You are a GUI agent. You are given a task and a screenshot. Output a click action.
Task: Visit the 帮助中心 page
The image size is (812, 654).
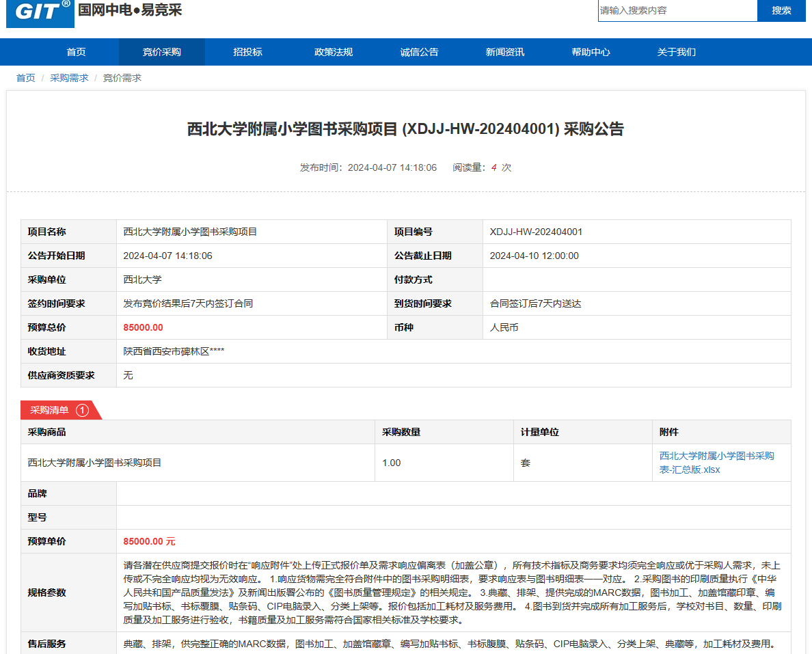click(591, 52)
